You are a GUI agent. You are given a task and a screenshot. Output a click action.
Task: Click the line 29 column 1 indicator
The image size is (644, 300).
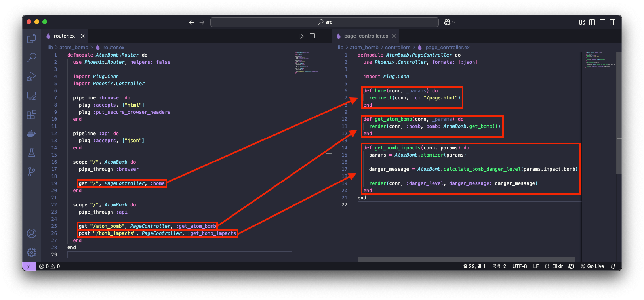(x=474, y=266)
